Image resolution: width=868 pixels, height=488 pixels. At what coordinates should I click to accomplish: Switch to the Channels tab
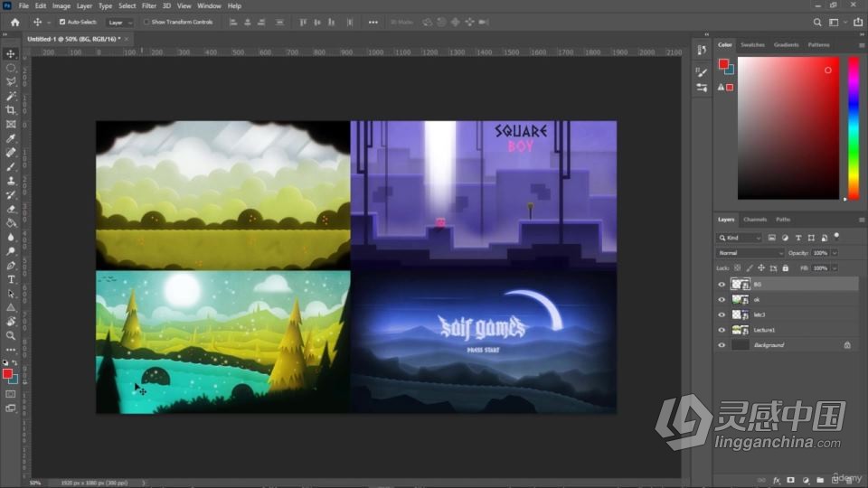755,220
